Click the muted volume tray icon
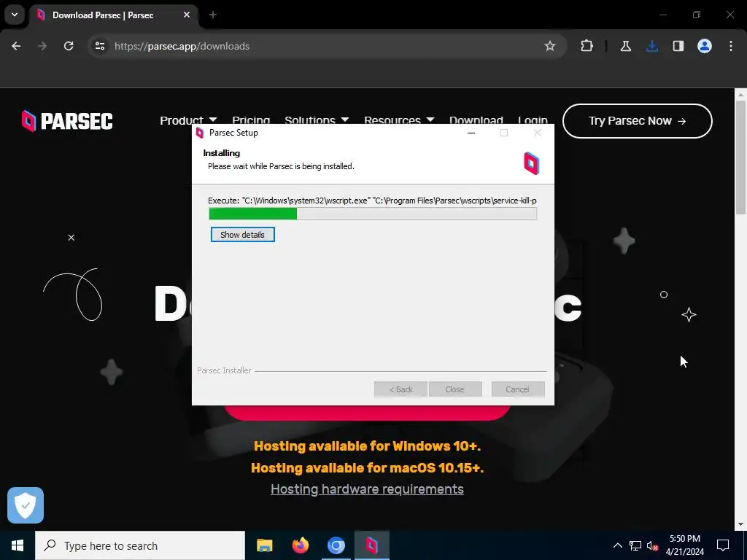747x560 pixels. (x=652, y=545)
